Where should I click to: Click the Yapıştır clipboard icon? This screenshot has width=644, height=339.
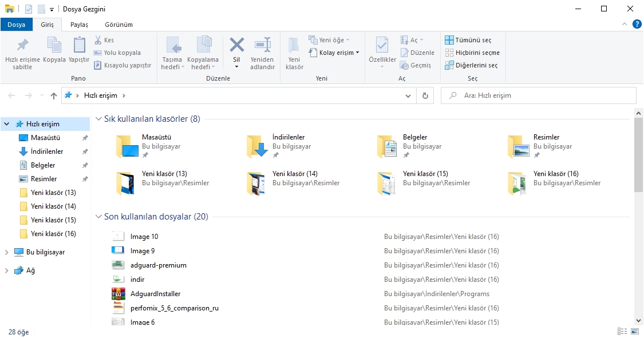pyautogui.click(x=79, y=45)
